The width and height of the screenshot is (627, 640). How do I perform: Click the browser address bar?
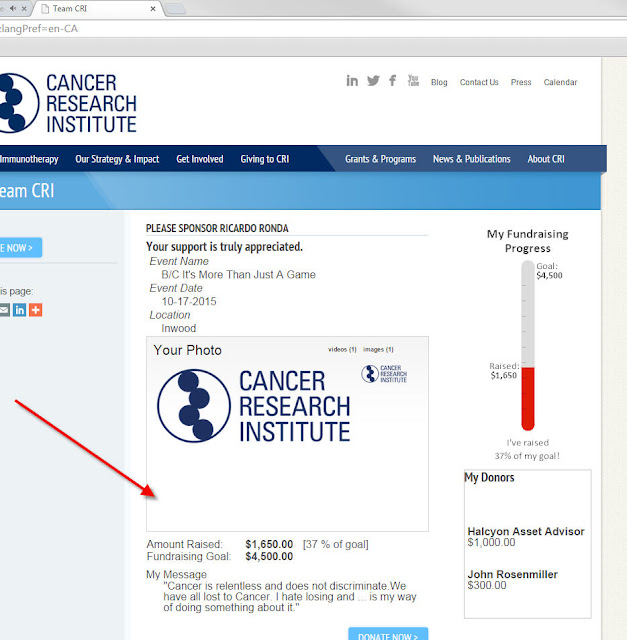(x=314, y=29)
